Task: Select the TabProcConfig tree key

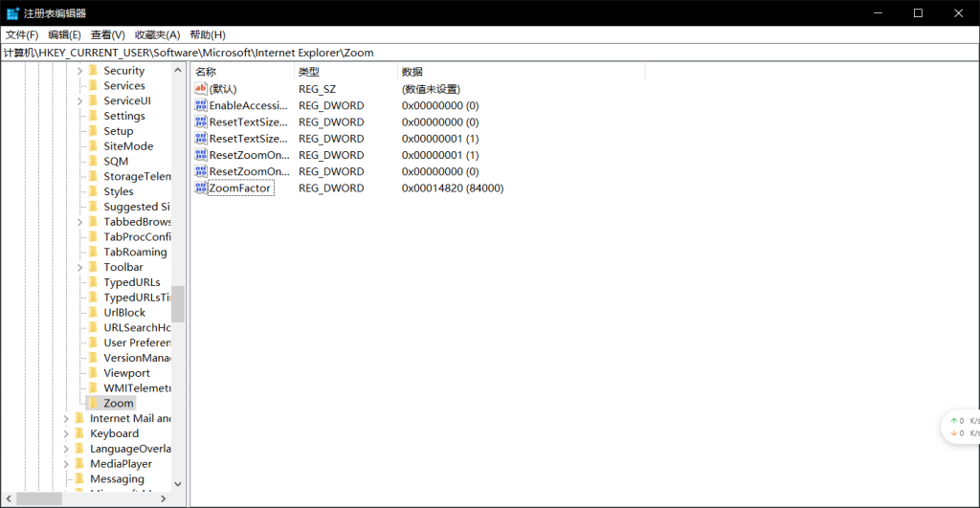Action: (x=137, y=237)
